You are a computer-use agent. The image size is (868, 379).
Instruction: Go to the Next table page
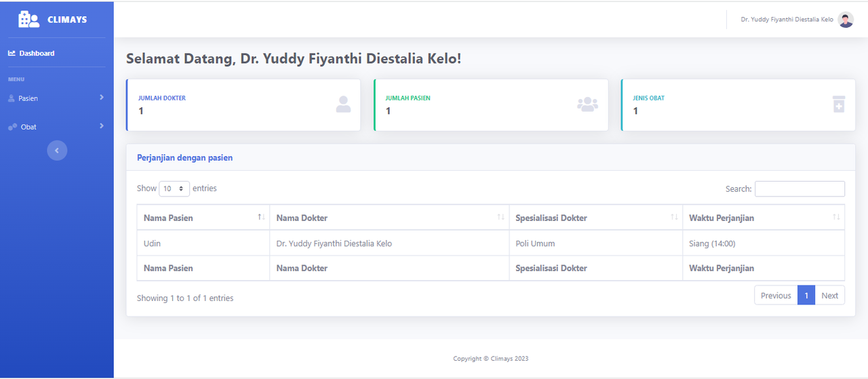(830, 296)
